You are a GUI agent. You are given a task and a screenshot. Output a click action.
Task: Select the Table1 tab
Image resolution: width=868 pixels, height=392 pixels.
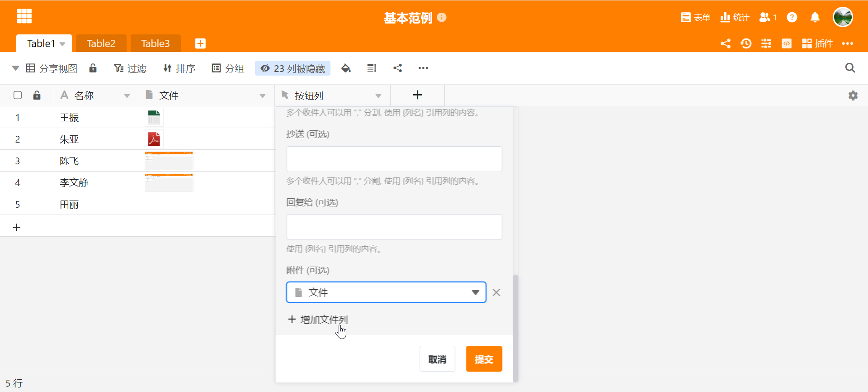41,43
